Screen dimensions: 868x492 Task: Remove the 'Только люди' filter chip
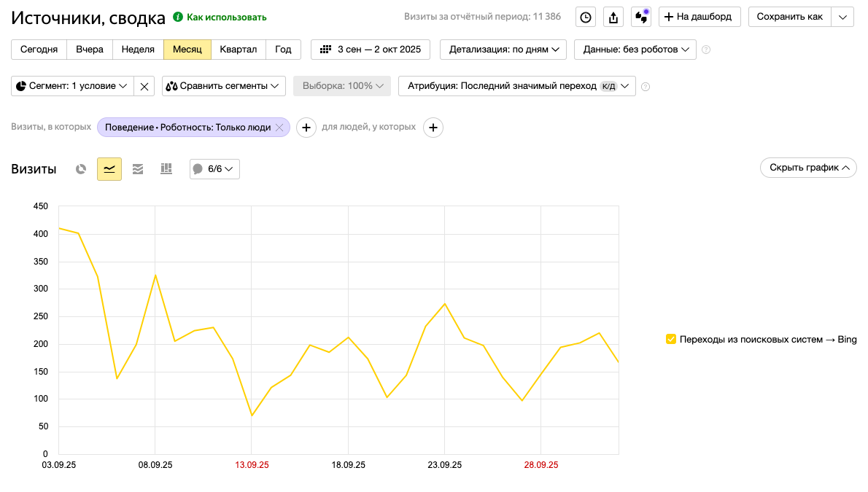click(279, 128)
